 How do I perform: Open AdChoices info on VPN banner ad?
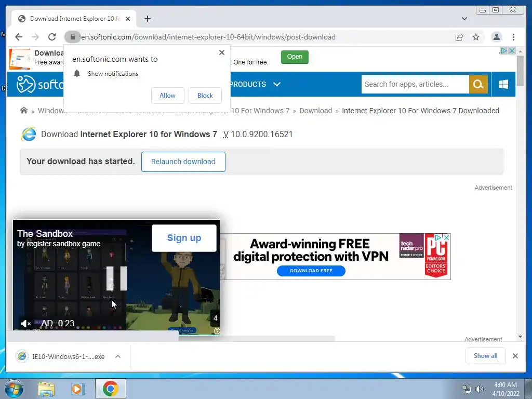[438, 237]
